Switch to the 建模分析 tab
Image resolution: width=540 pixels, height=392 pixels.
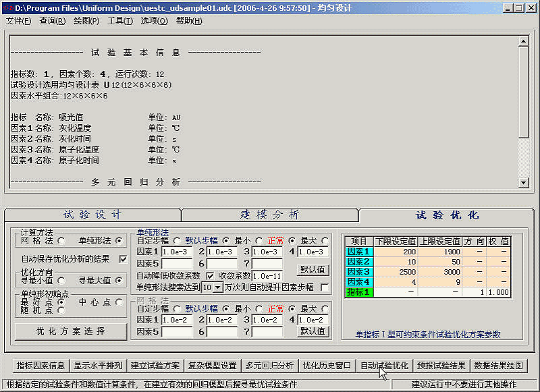269,215
